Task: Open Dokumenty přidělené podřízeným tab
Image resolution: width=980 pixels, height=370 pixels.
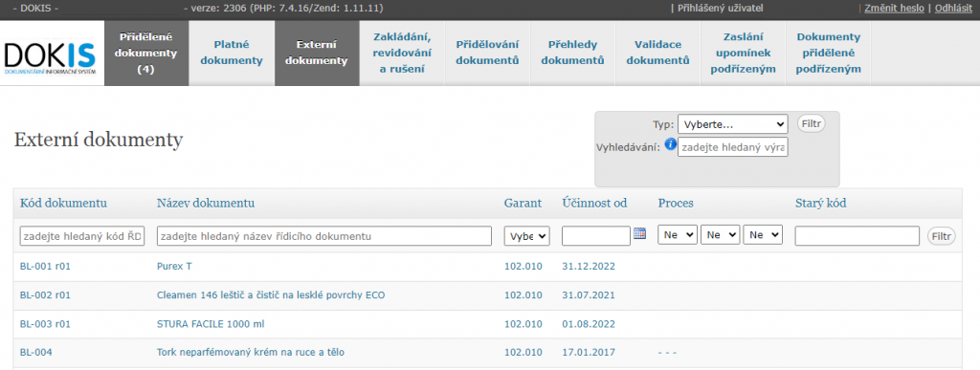Action: 828,53
